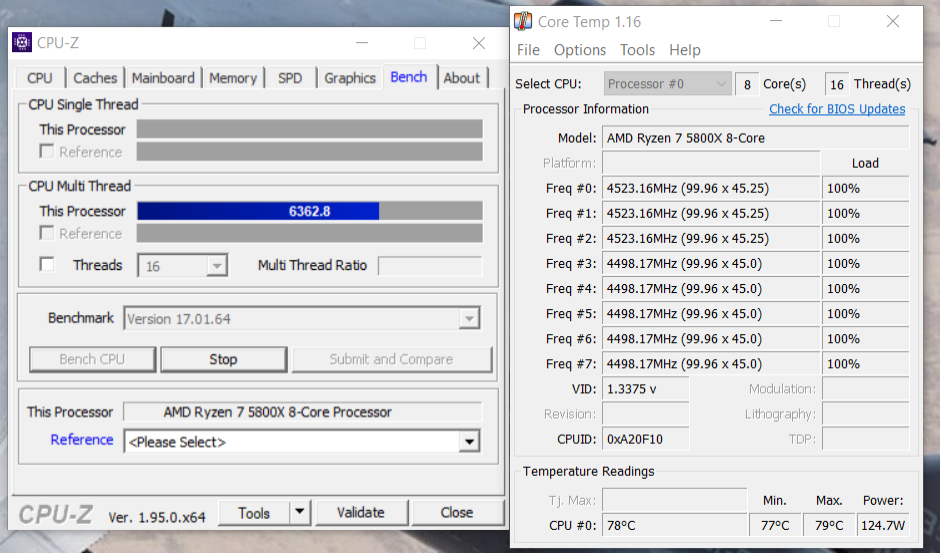Click the thread count field showing 16
This screenshot has width=940, height=553.
[837, 85]
